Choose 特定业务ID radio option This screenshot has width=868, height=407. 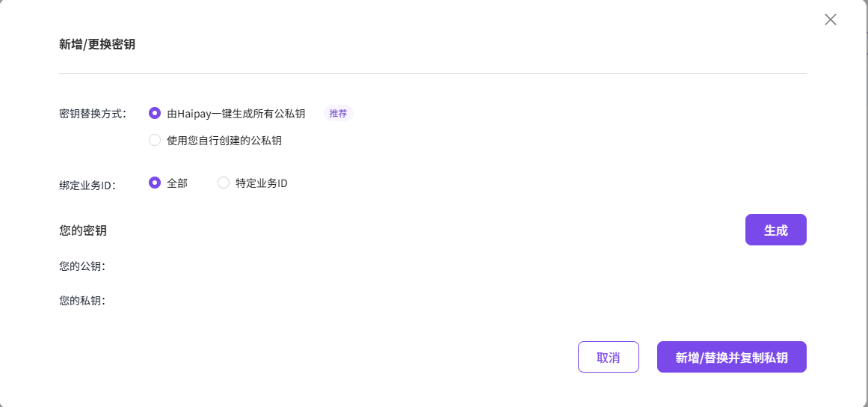(224, 183)
